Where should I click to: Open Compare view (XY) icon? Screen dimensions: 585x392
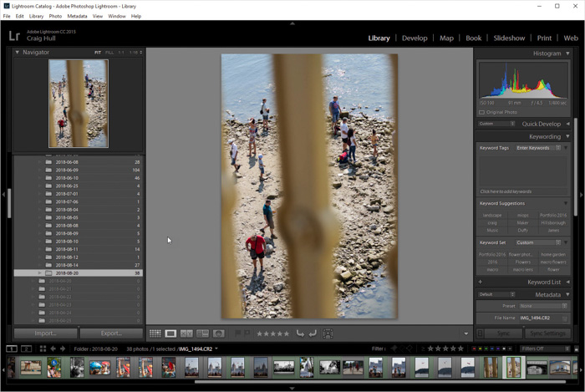[186, 333]
